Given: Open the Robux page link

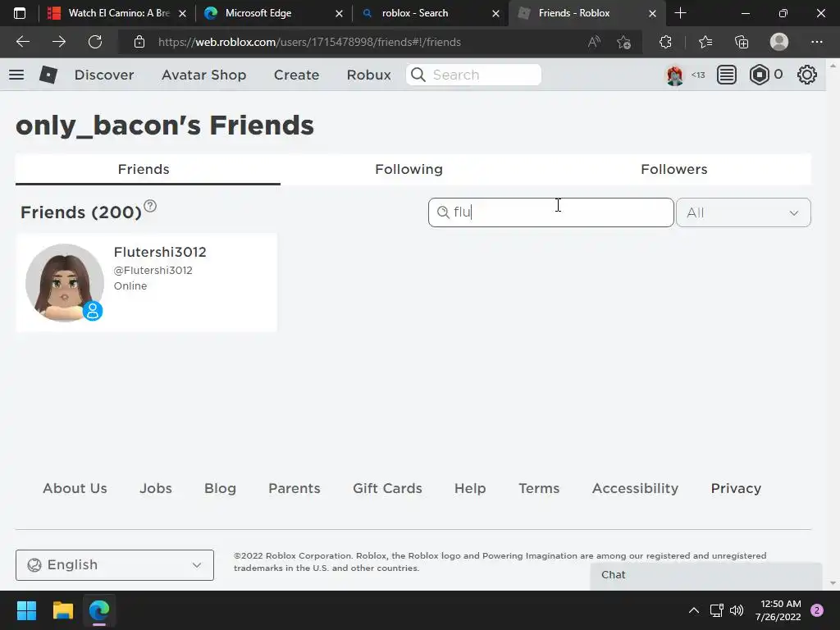Looking at the screenshot, I should 368,75.
